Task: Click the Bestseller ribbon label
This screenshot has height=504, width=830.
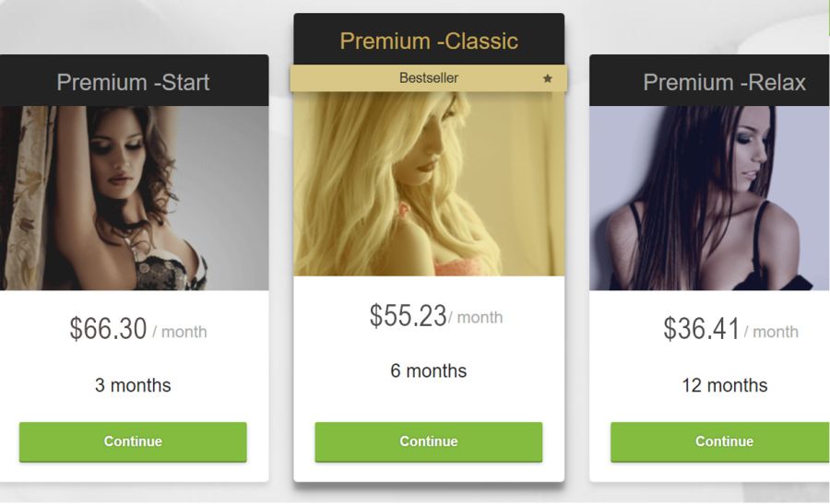Action: (429, 77)
